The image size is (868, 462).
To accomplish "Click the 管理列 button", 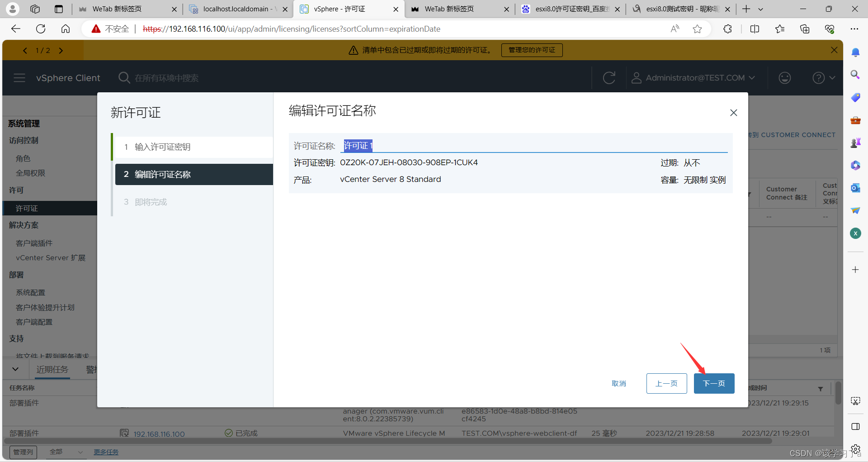I will pyautogui.click(x=23, y=452).
